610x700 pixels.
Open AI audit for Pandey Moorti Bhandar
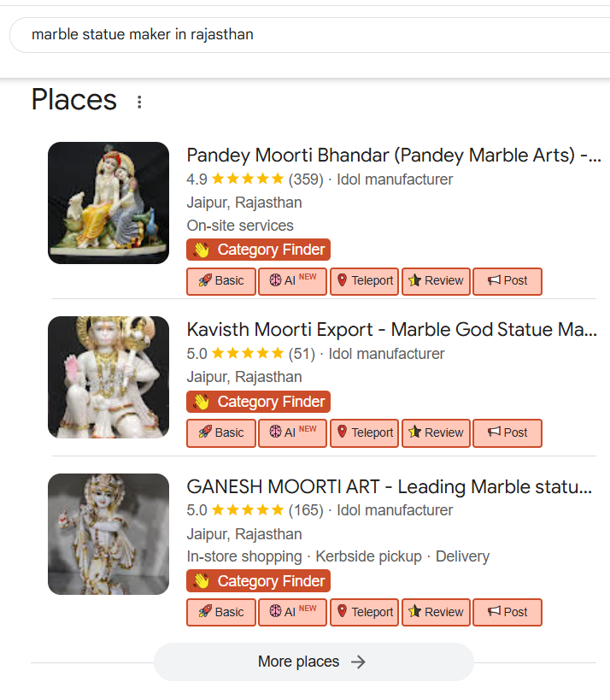pos(293,280)
